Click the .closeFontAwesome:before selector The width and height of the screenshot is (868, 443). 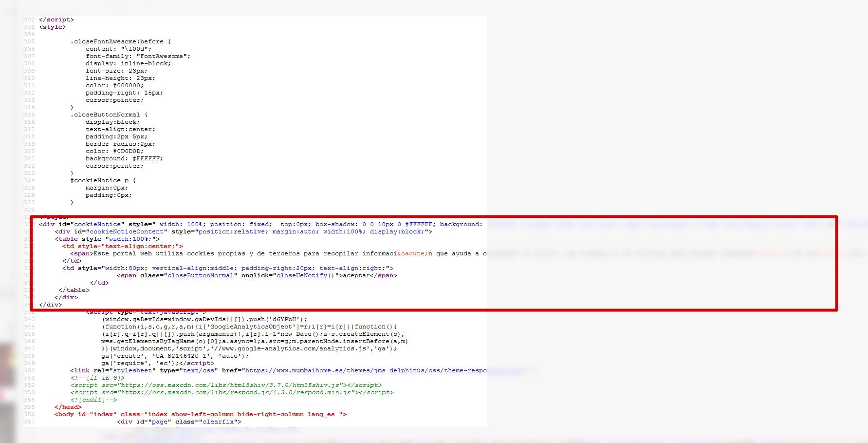pyautogui.click(x=121, y=41)
